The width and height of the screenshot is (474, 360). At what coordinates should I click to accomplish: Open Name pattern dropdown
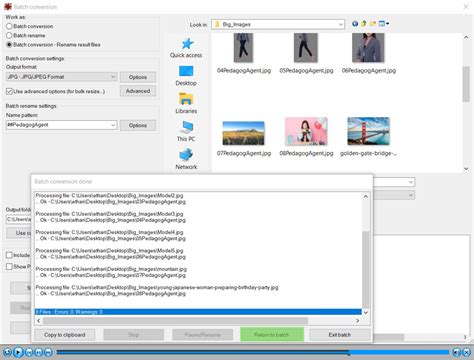tap(113, 125)
